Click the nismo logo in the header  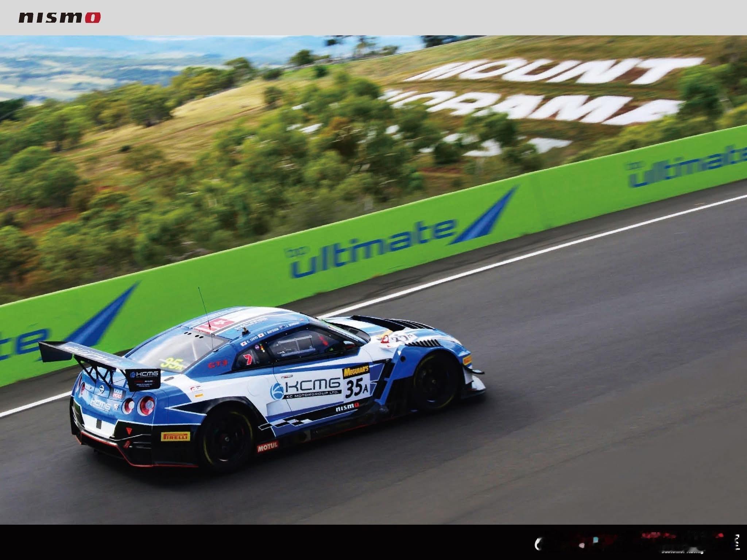(x=59, y=17)
